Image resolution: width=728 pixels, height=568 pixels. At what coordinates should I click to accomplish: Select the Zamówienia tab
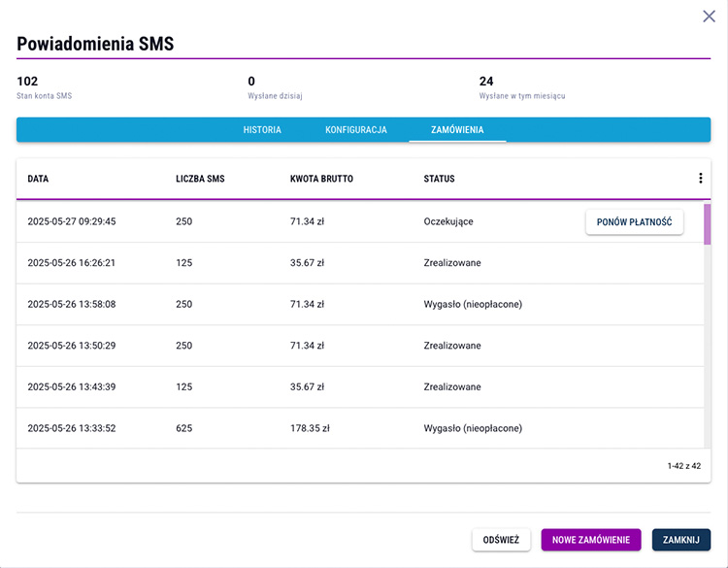coord(457,129)
